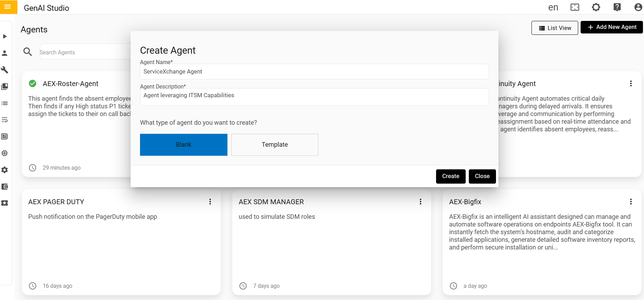Open the hamburger menu in top-left
644x300 pixels.
tap(8, 7)
